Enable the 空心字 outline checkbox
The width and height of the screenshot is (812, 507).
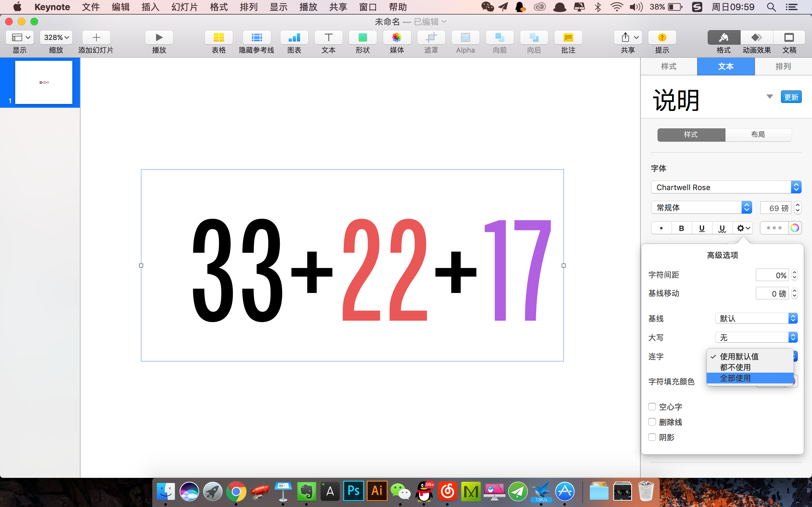(652, 407)
